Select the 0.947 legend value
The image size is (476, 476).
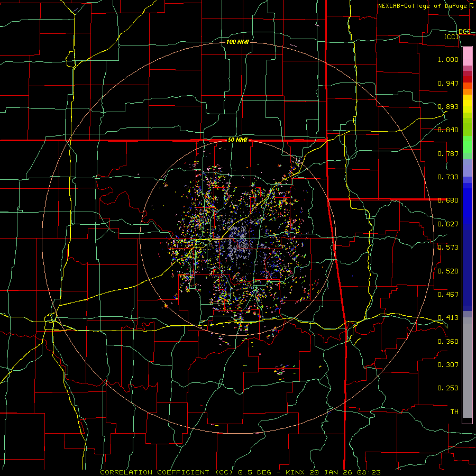click(x=448, y=83)
